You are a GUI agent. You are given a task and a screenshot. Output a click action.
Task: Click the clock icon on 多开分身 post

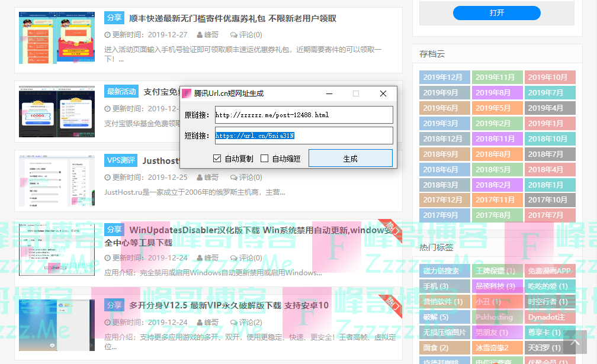(107, 323)
